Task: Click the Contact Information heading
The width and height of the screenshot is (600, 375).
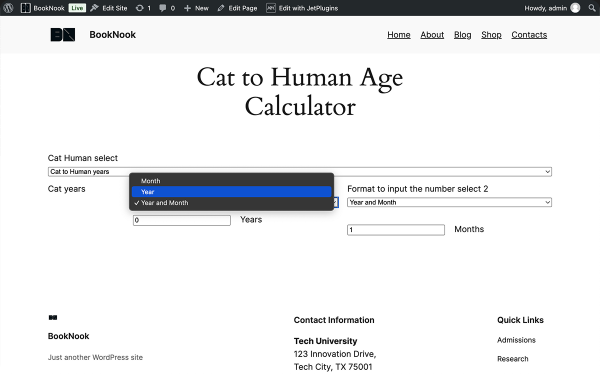Action: (334, 320)
